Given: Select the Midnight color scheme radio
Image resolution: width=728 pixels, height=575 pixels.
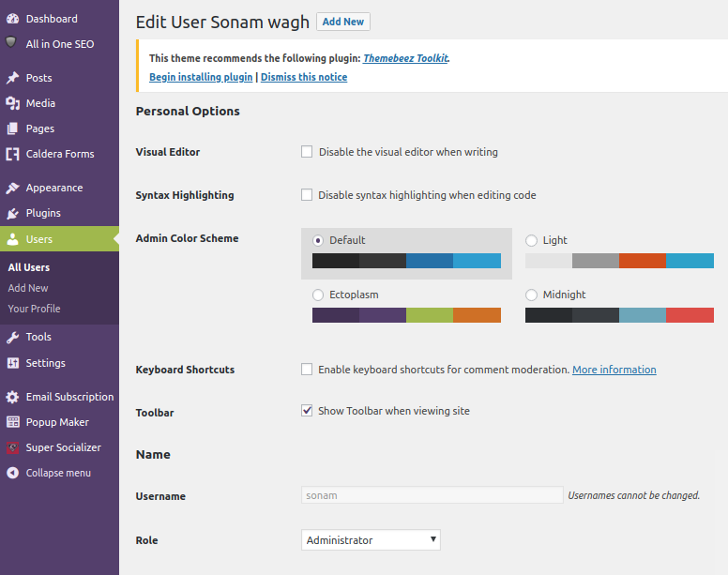Looking at the screenshot, I should point(531,295).
